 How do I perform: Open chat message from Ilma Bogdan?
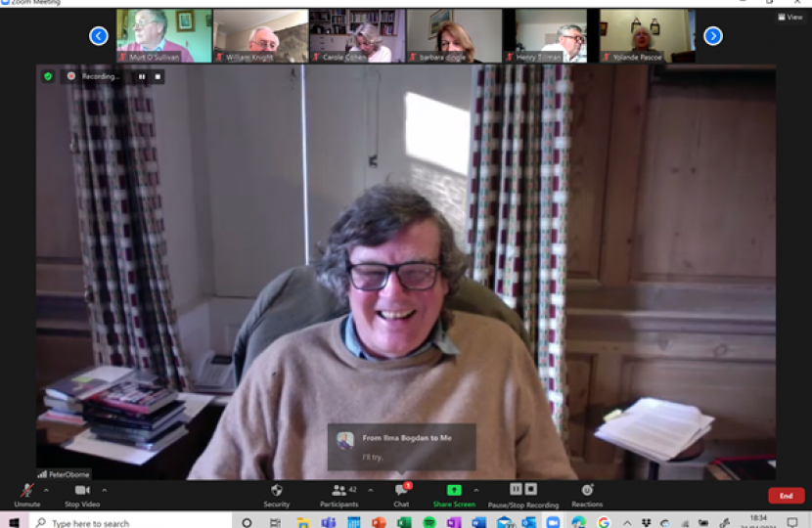[401, 446]
